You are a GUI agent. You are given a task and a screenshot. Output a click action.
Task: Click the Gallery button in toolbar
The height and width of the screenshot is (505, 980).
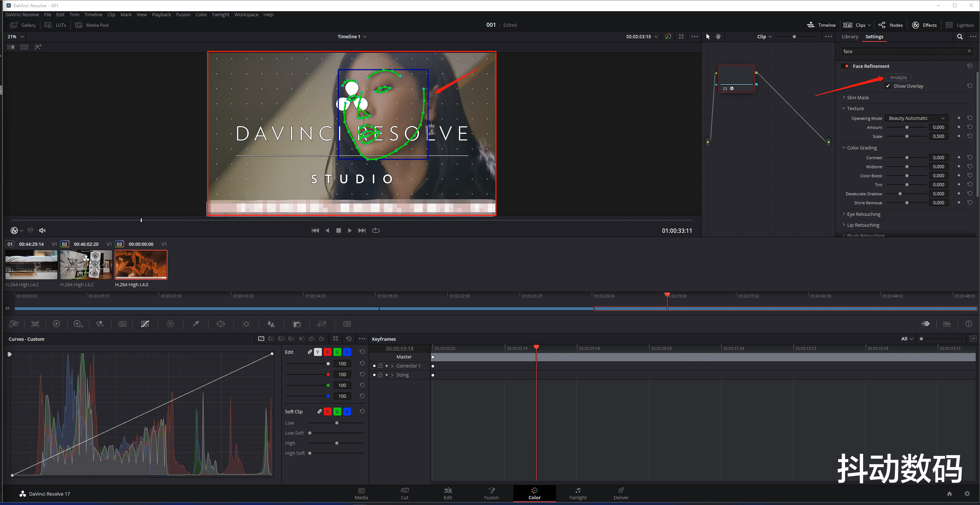(23, 25)
